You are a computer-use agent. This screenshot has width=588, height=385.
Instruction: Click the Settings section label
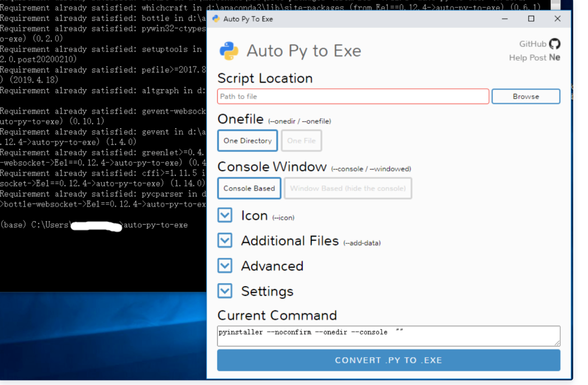click(x=267, y=291)
